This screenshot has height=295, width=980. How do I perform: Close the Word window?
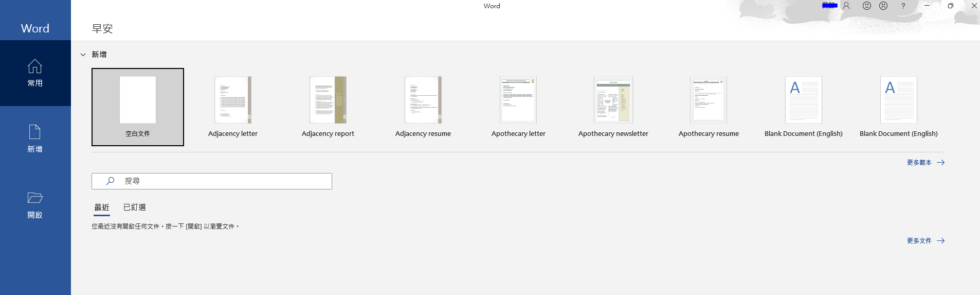[973, 6]
